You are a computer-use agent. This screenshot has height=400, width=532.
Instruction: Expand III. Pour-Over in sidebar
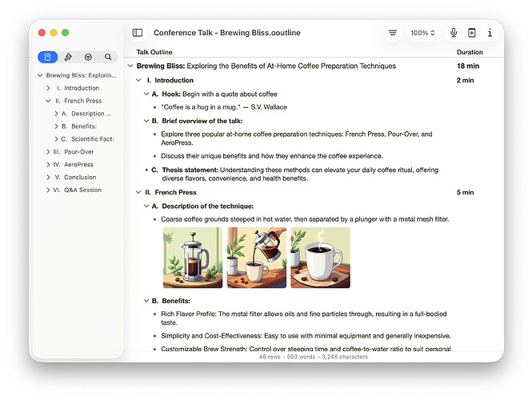[48, 152]
